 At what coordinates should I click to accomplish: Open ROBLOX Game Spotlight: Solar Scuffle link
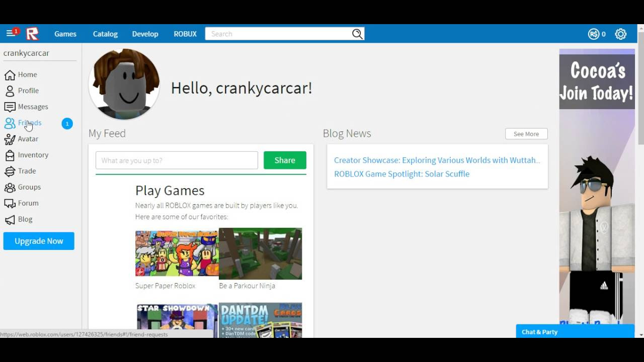[401, 174]
